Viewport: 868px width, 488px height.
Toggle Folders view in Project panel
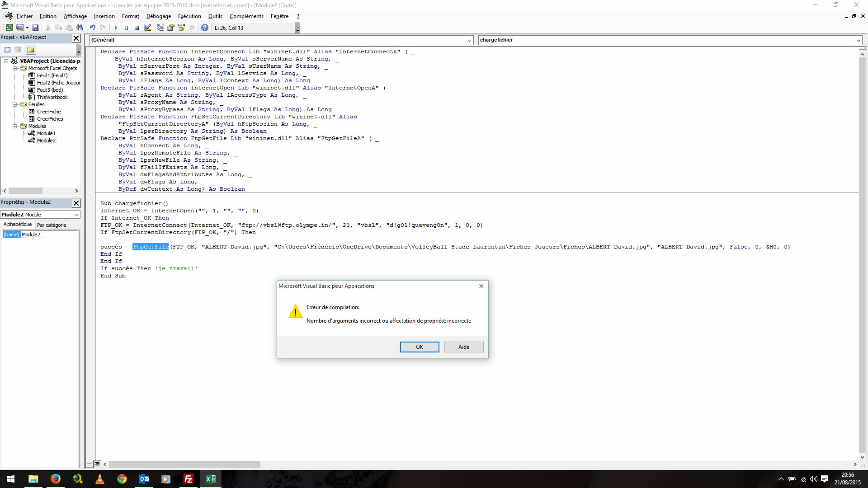click(x=30, y=50)
